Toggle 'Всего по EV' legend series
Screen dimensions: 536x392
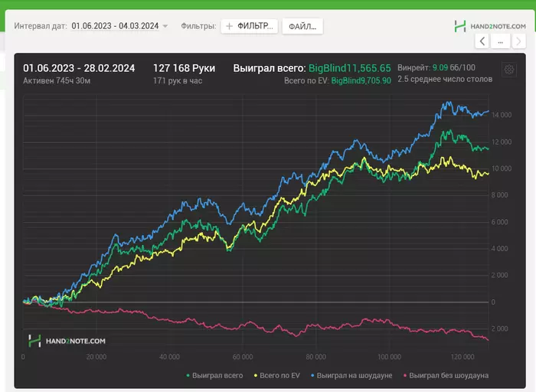point(277,375)
